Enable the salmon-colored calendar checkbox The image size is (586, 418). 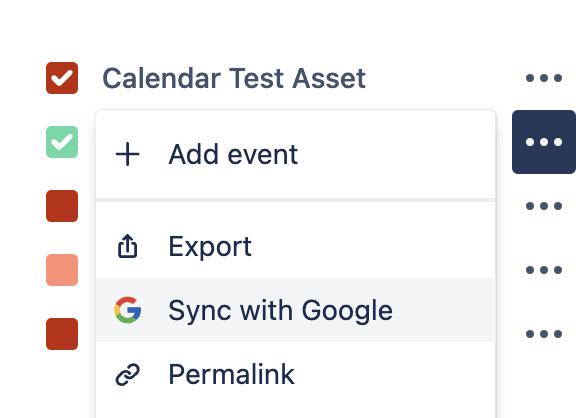click(62, 270)
